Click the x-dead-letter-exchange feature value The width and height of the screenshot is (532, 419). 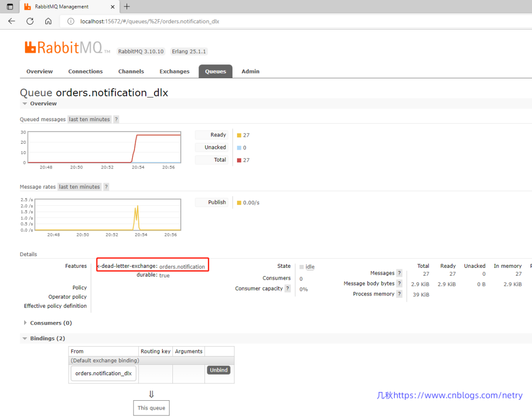182,267
